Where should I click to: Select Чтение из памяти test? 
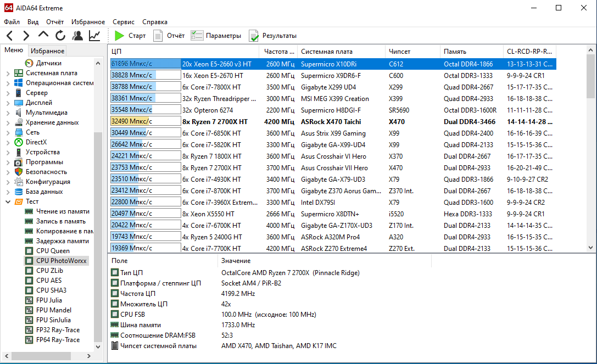(x=63, y=211)
